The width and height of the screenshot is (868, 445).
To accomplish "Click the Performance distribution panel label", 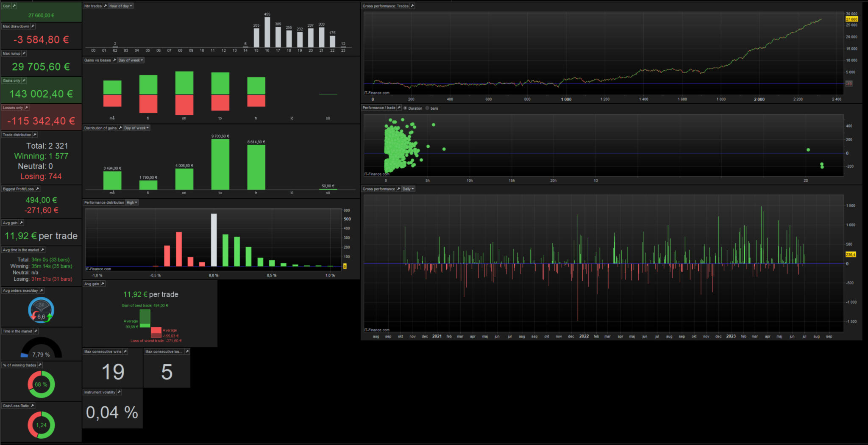I will tap(104, 202).
